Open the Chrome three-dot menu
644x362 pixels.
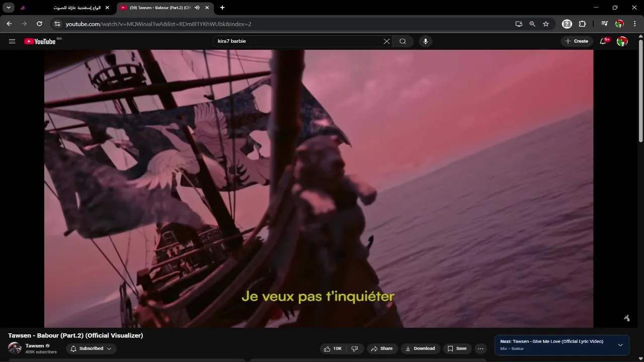pos(635,24)
